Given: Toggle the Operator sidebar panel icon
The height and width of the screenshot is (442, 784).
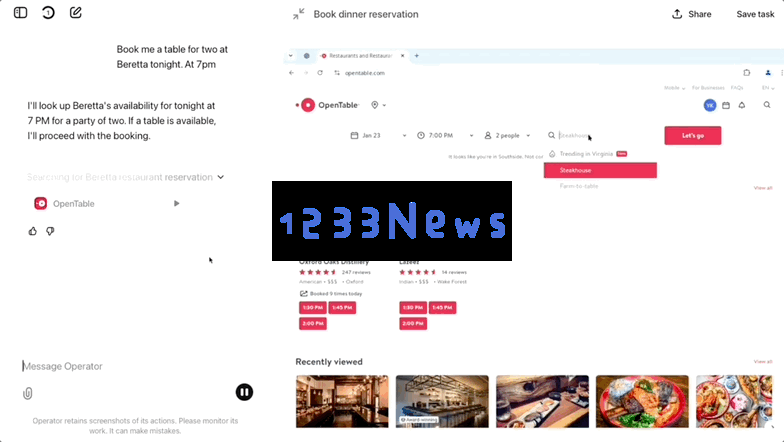Looking at the screenshot, I should coord(20,12).
